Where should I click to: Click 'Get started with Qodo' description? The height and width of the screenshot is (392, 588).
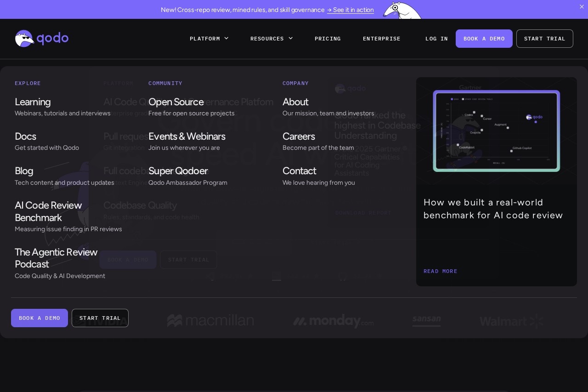47,148
